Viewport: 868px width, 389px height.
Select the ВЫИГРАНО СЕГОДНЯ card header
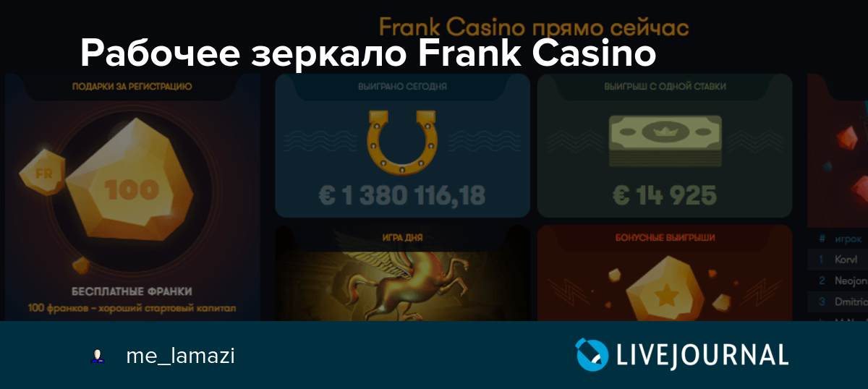tap(402, 86)
